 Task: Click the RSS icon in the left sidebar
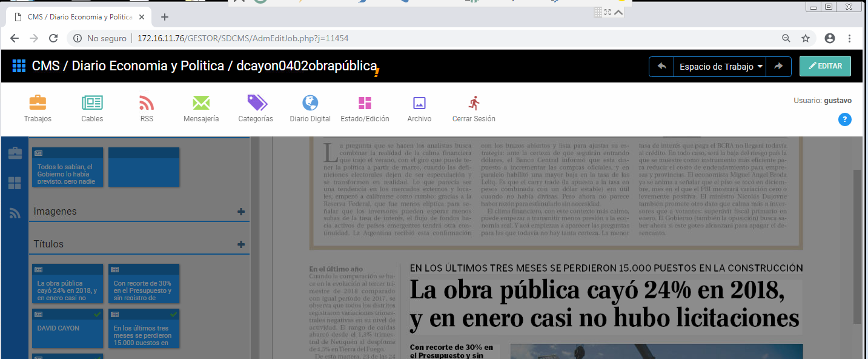pyautogui.click(x=15, y=213)
